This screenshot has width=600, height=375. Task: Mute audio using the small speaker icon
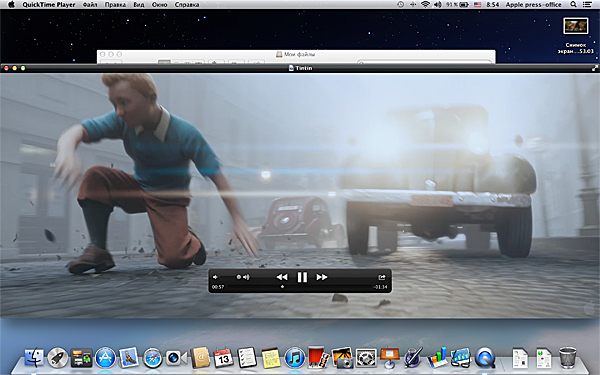pos(215,277)
